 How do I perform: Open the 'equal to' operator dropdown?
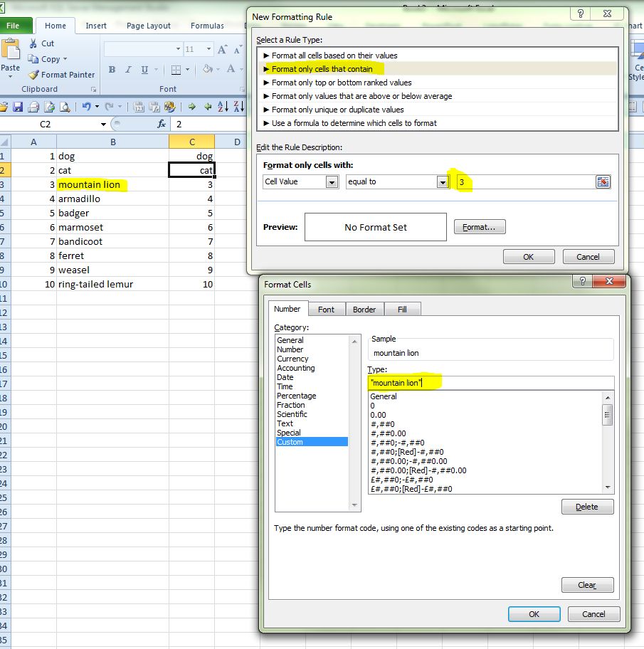(x=443, y=182)
